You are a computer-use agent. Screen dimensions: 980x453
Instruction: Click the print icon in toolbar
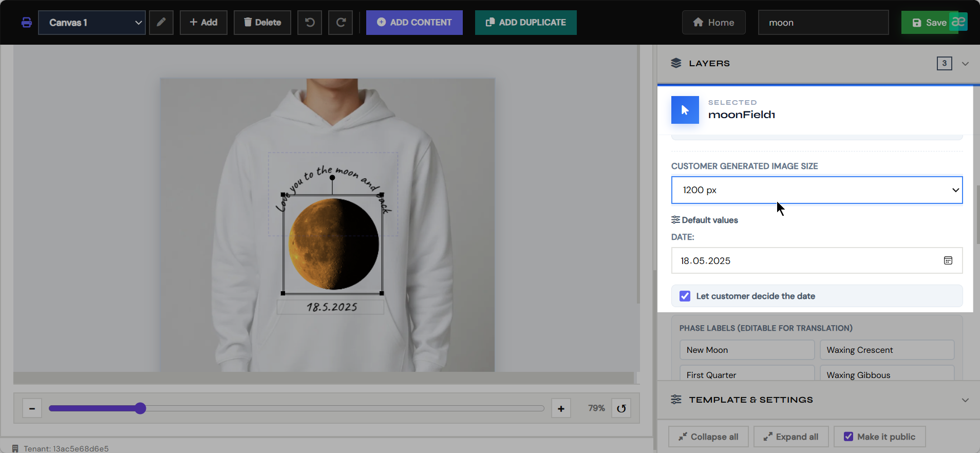click(27, 23)
